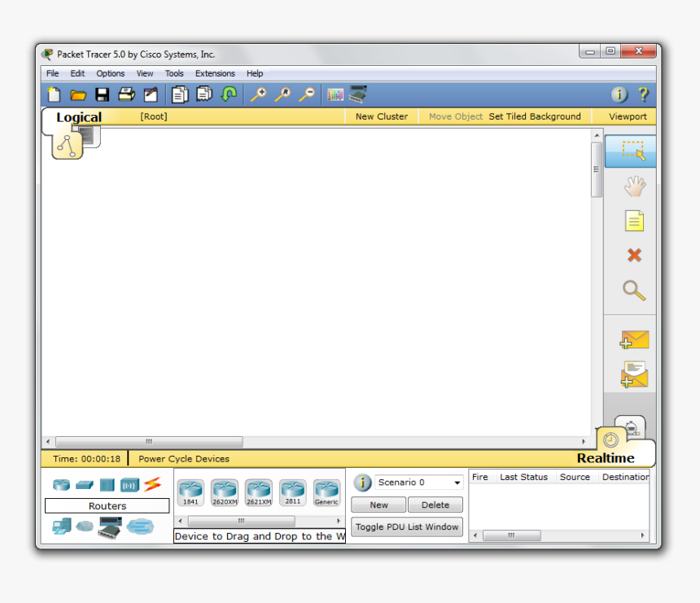Select the Custom Made Devices icon
Screen dimensions: 700x603
click(x=110, y=527)
